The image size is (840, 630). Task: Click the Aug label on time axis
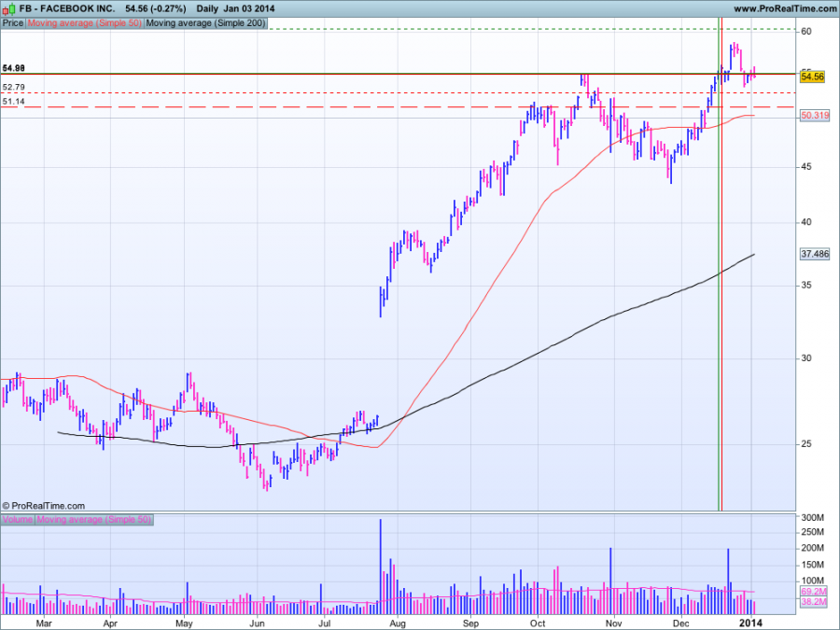(397, 623)
